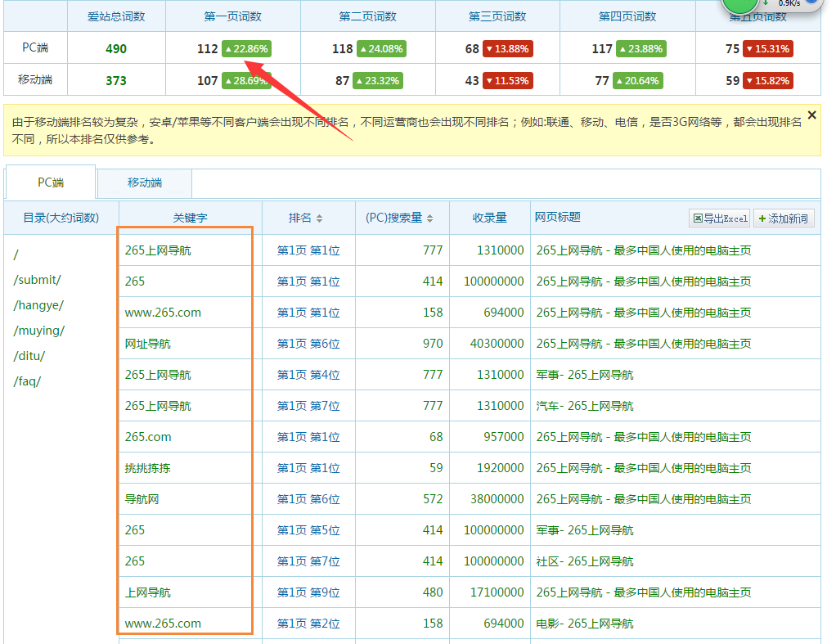
Task: Go to the /faq/ directory
Action: click(27, 381)
